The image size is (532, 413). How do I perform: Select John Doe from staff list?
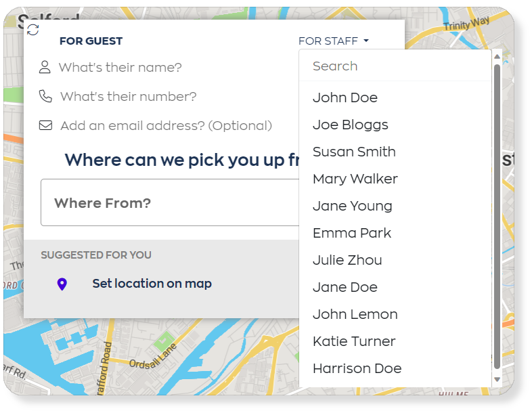tap(345, 97)
